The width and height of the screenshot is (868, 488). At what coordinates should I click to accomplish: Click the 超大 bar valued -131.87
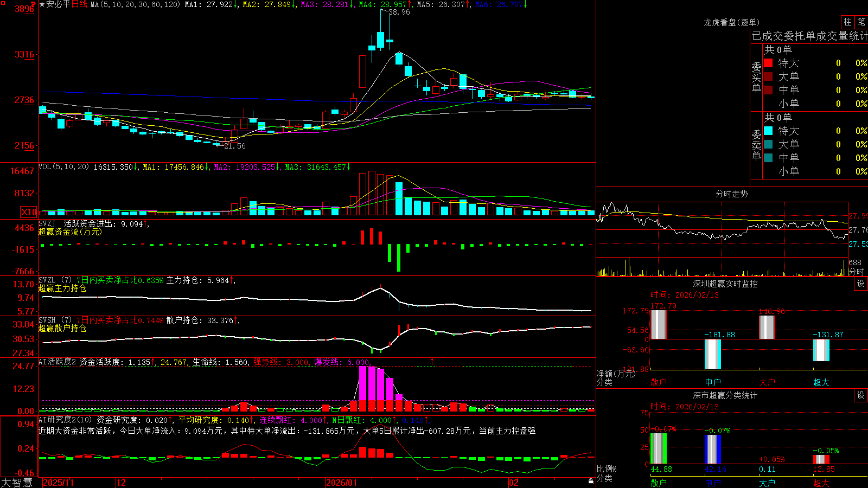(x=821, y=350)
